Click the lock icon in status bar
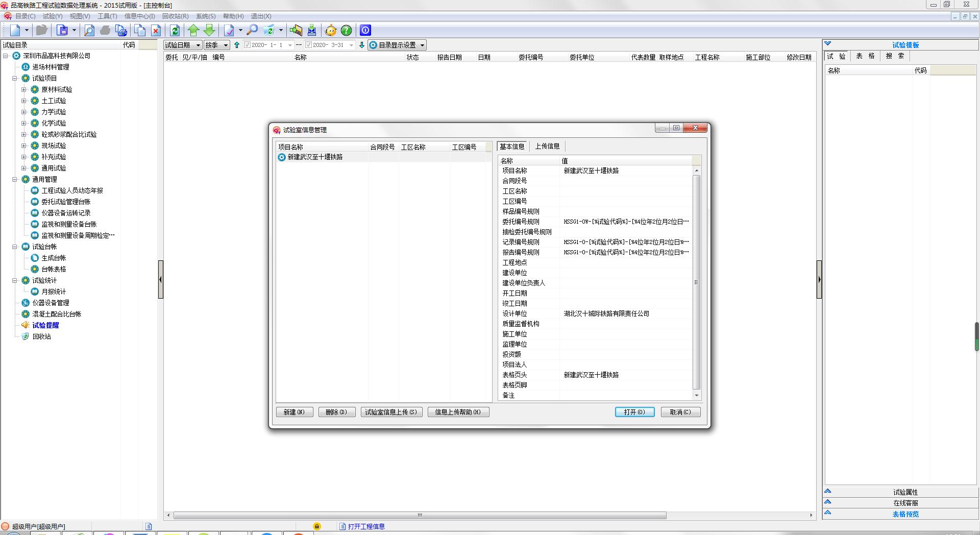This screenshot has width=980, height=535. [317, 526]
